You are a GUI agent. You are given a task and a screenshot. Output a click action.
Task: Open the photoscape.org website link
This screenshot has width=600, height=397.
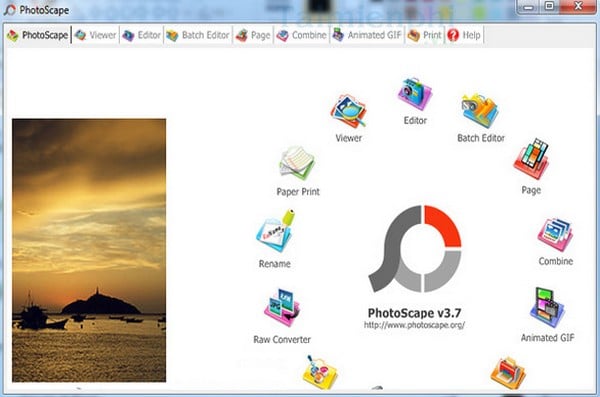click(414, 325)
